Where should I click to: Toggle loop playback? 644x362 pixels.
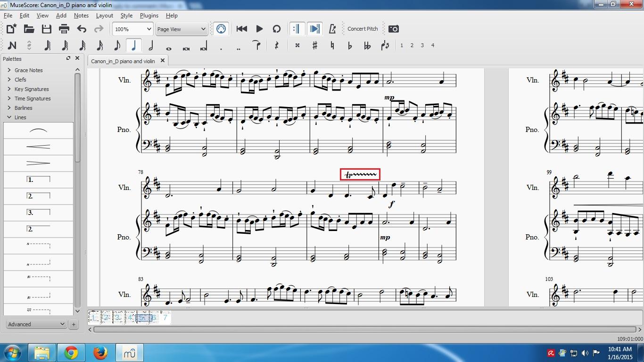pos(277,29)
